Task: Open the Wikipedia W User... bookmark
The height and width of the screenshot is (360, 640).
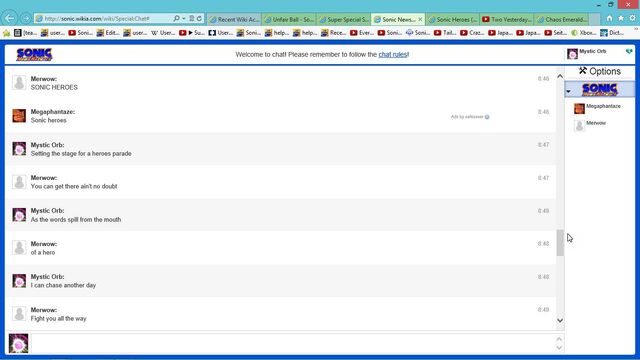Action: (x=163, y=33)
